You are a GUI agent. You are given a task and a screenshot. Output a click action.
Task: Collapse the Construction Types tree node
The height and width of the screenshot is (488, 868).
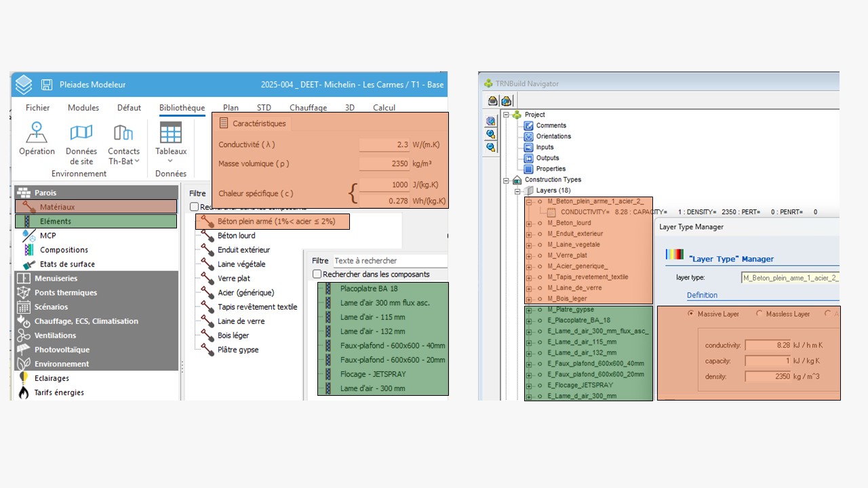point(506,180)
